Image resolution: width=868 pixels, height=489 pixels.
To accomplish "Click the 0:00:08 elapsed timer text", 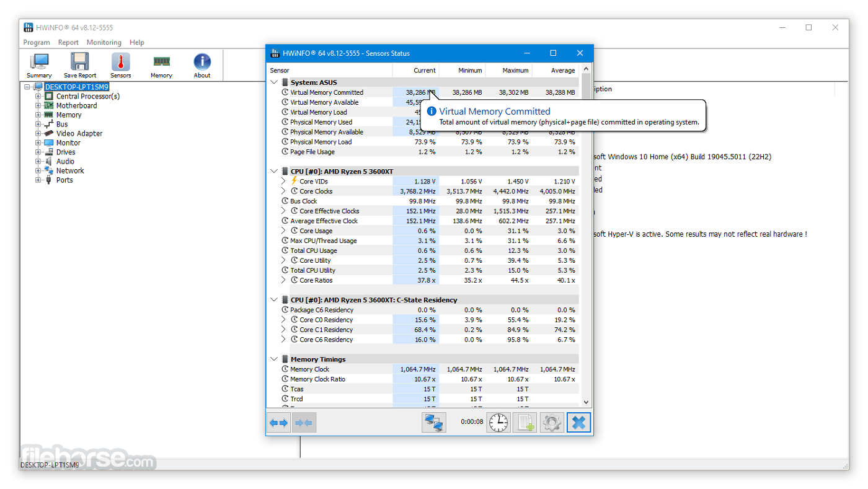I will coord(472,422).
